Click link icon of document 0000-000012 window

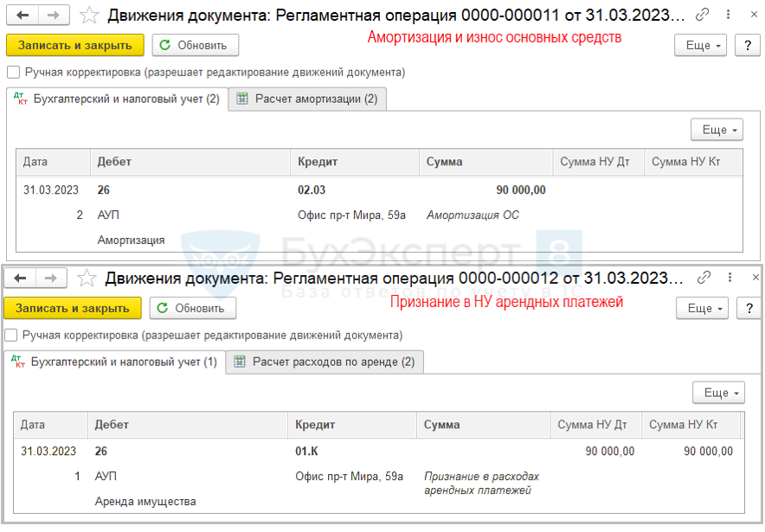(x=705, y=278)
